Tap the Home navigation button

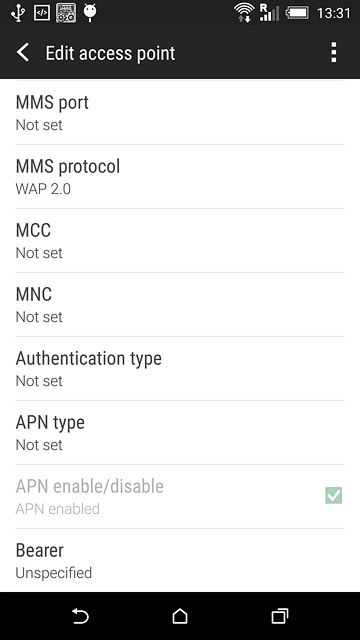click(180, 616)
